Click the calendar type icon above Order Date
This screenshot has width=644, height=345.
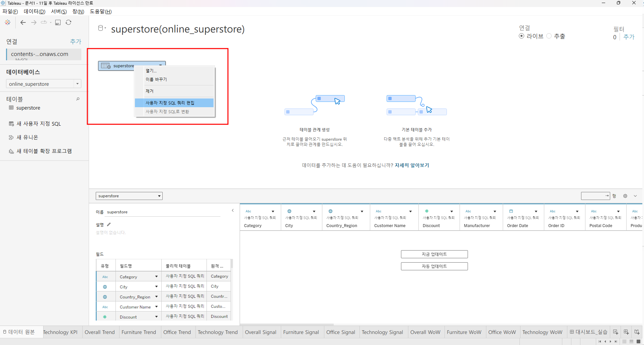pos(511,211)
